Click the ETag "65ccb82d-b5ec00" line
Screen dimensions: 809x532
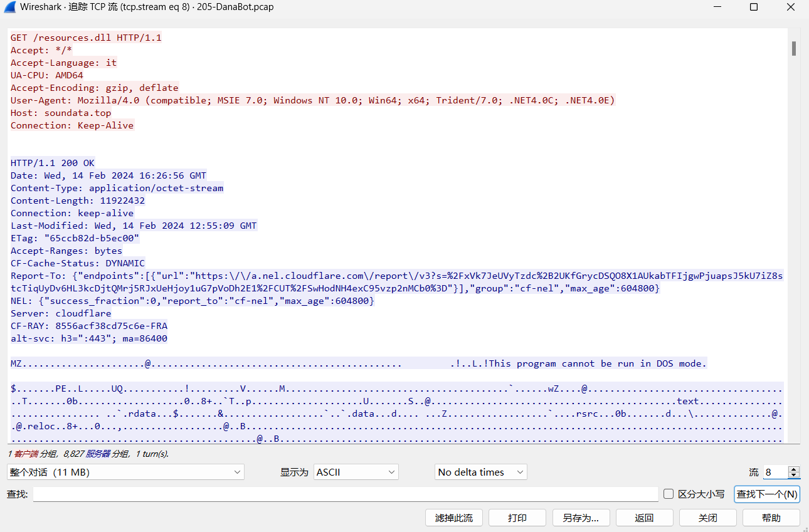[x=75, y=238]
